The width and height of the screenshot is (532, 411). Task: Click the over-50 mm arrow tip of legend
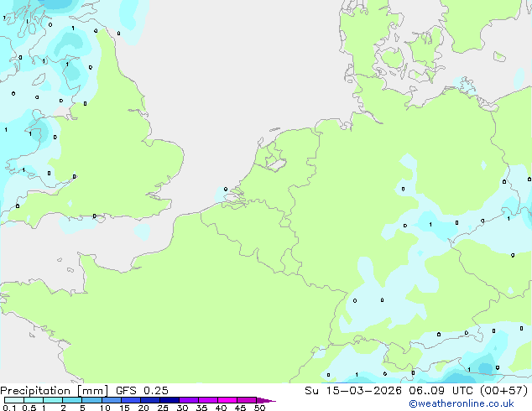tap(266, 400)
